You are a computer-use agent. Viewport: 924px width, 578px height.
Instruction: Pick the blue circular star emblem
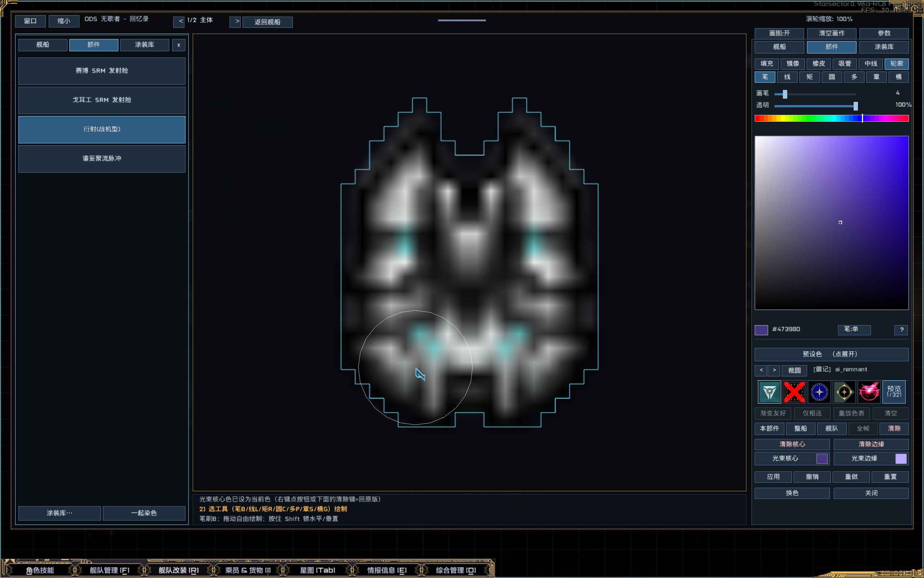coord(819,392)
